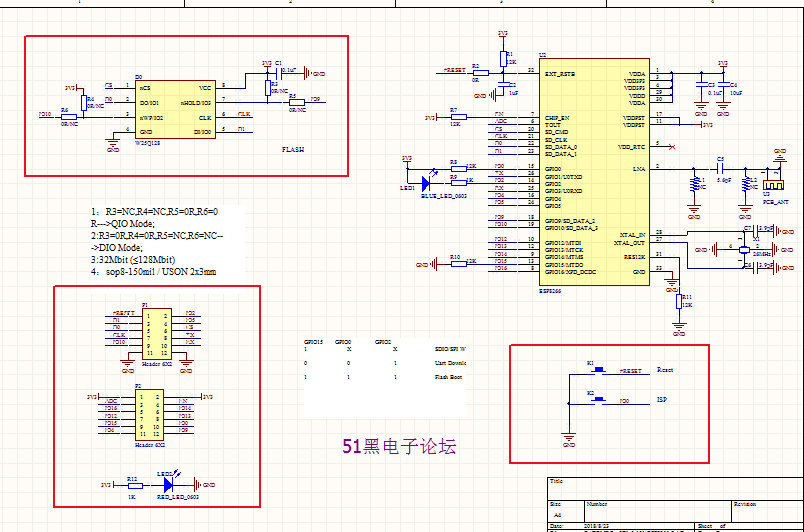This screenshot has height=532, width=804.
Task: Click the GPIO15 column header in boot table
Action: coord(313,342)
